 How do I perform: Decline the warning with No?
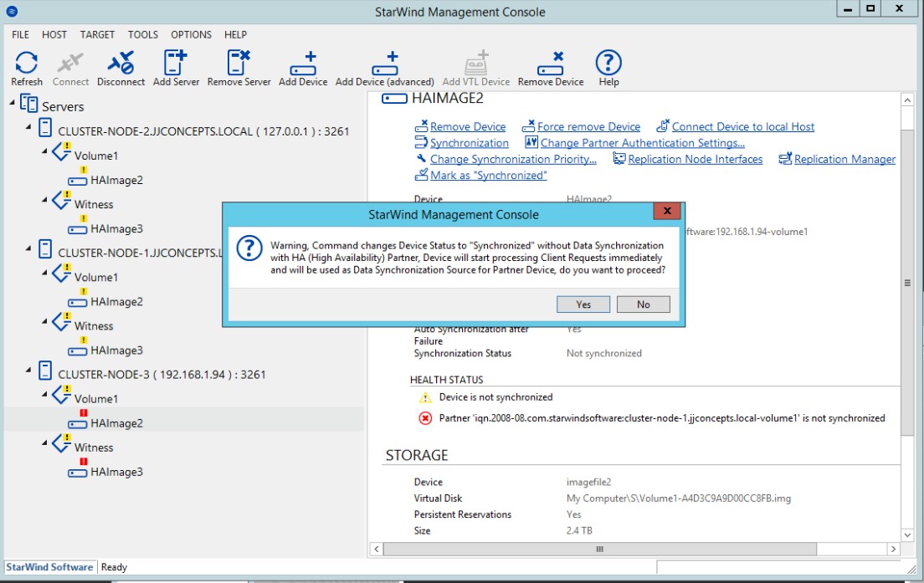[643, 304]
